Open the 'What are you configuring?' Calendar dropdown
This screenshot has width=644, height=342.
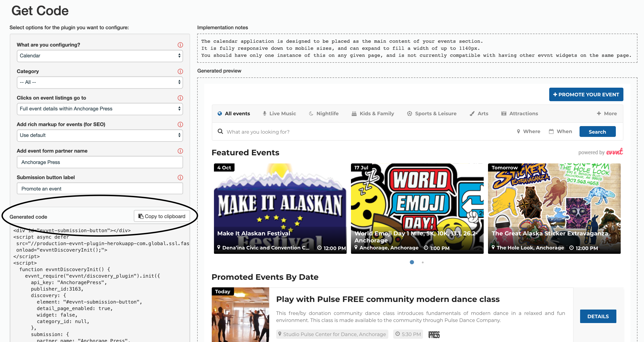pyautogui.click(x=100, y=56)
